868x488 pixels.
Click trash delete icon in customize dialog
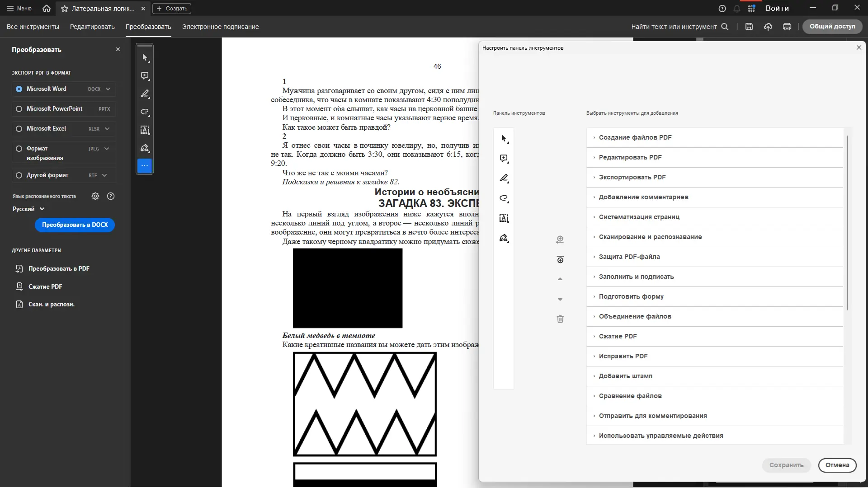(560, 319)
